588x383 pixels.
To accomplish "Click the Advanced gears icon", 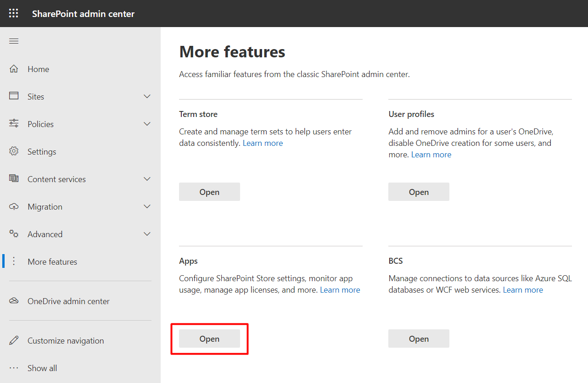I will pos(14,233).
